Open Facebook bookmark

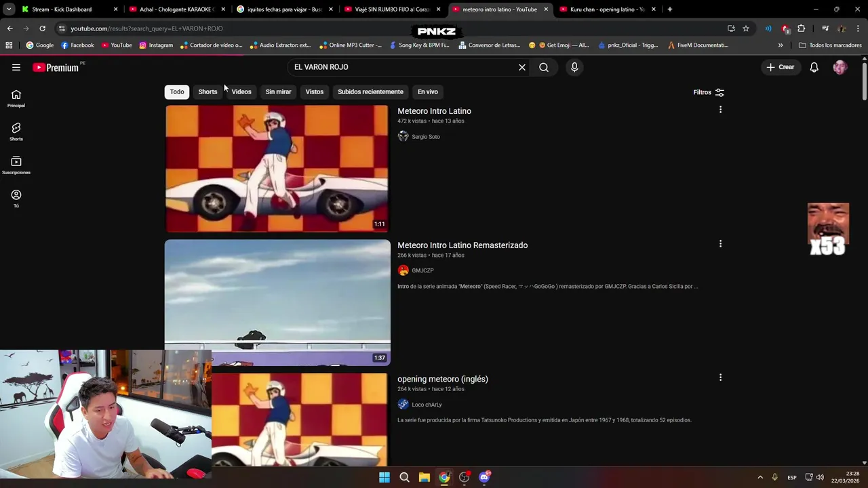77,45
